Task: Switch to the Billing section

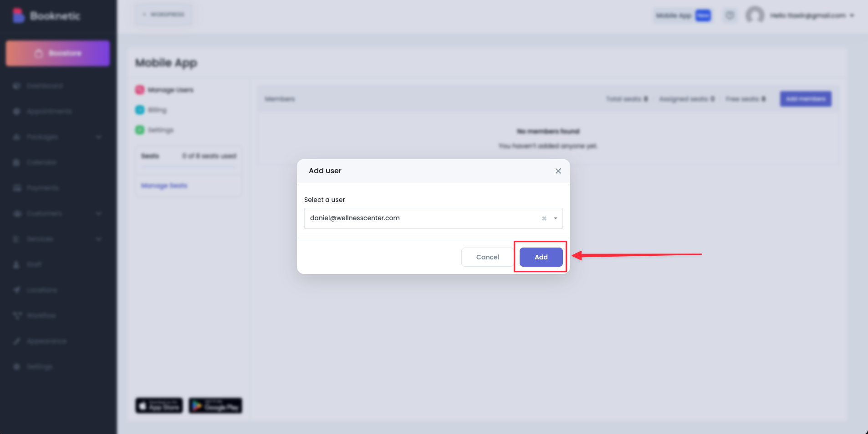Action: pos(157,110)
